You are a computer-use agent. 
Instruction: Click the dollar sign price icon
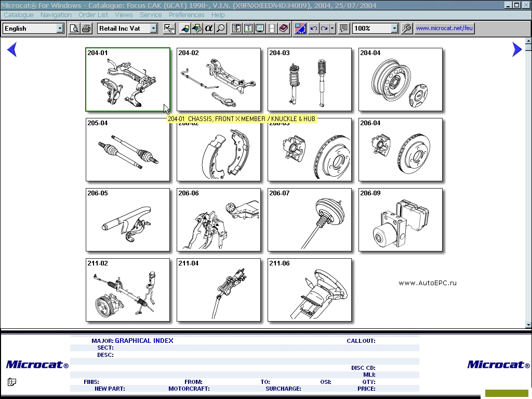pyautogui.click(x=248, y=29)
